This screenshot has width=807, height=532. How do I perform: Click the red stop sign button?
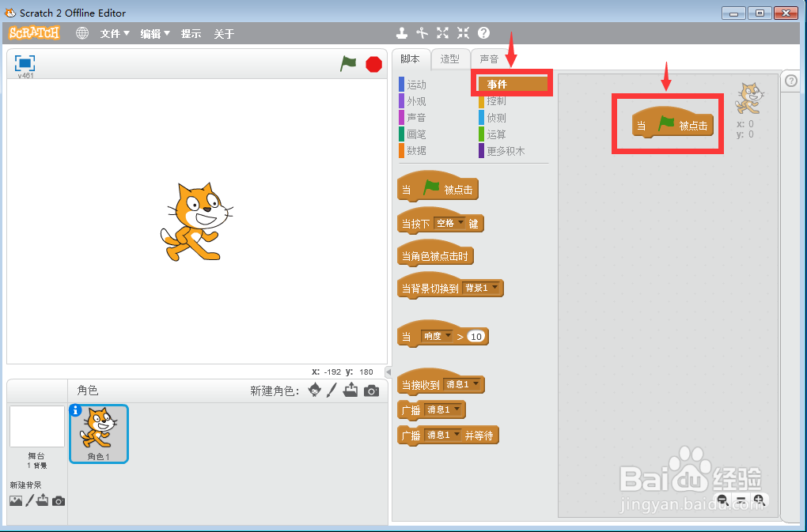(373, 64)
